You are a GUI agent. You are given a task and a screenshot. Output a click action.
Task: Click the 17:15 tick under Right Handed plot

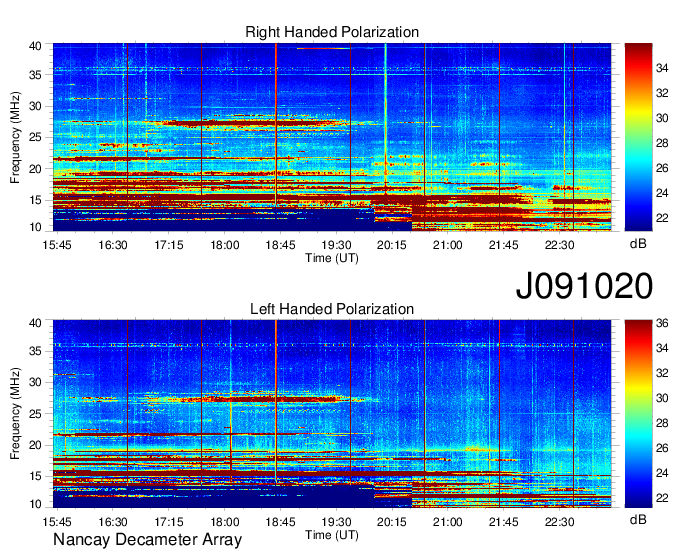tap(169, 245)
